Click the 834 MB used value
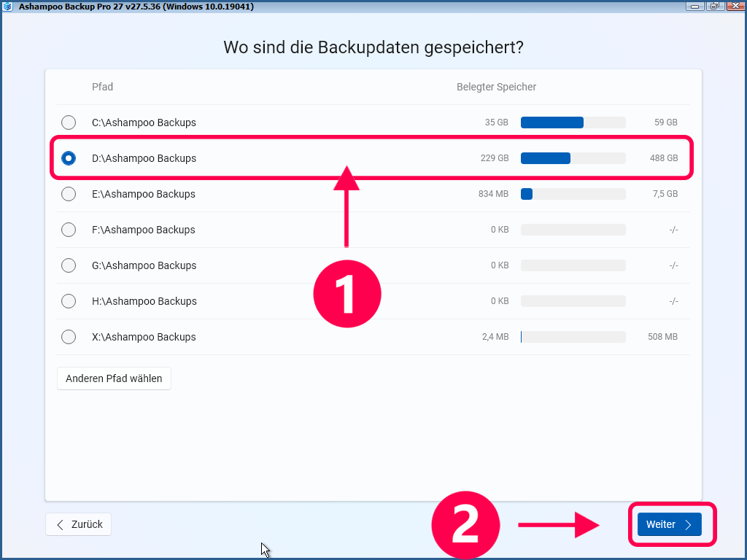The width and height of the screenshot is (747, 560). click(x=493, y=194)
